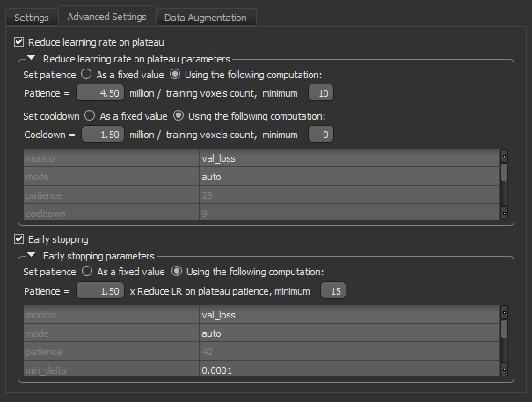
Task: Set early stopping patience as fixed value
Action: click(x=86, y=272)
